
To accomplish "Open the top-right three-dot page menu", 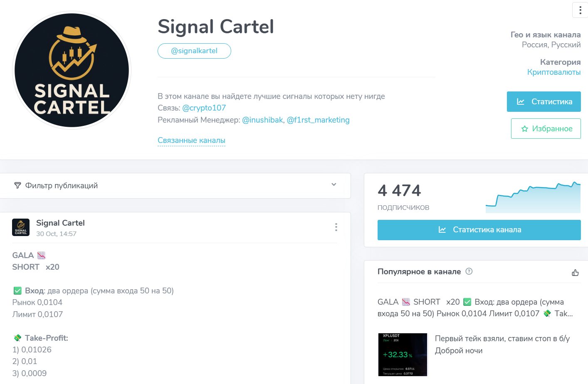I will [x=580, y=10].
